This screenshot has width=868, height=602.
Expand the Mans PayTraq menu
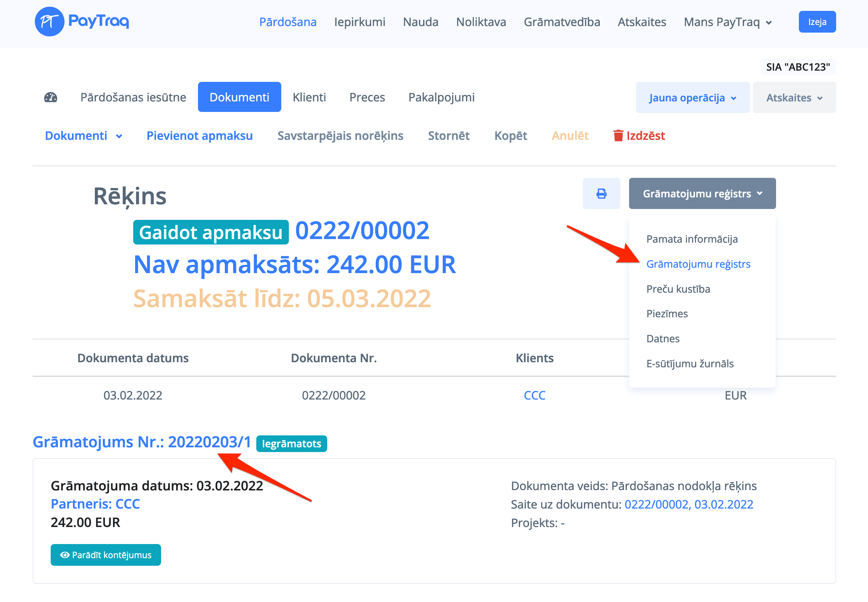(727, 22)
